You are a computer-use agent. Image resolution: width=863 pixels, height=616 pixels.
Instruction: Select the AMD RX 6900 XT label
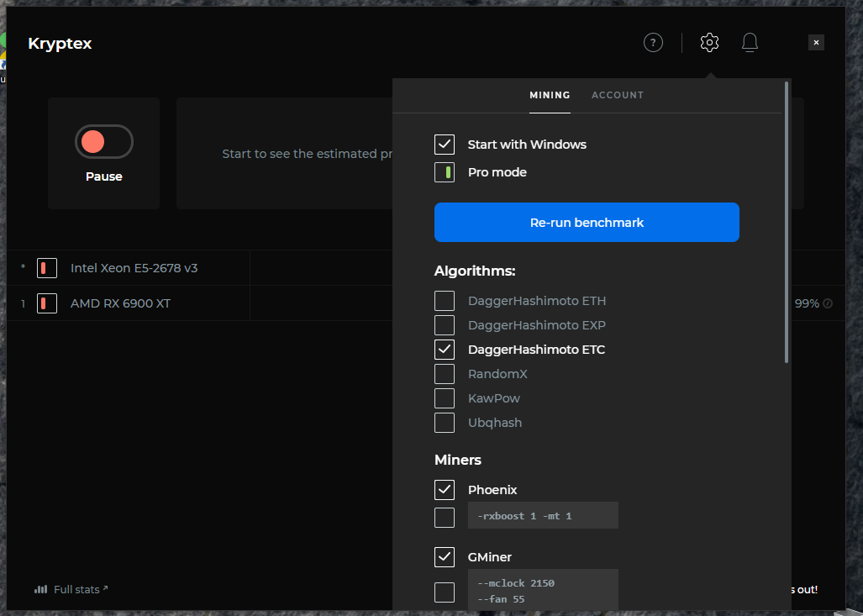pyautogui.click(x=120, y=303)
